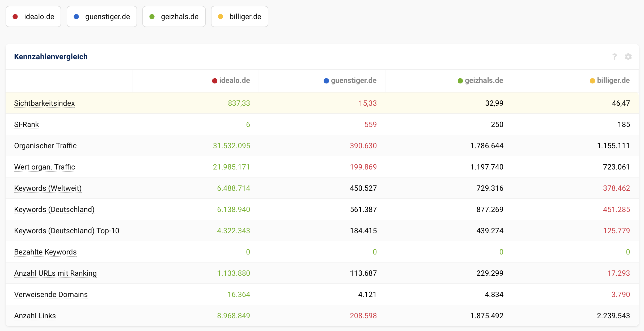This screenshot has width=644, height=331.
Task: Click the geizhals.de column header
Action: click(480, 80)
